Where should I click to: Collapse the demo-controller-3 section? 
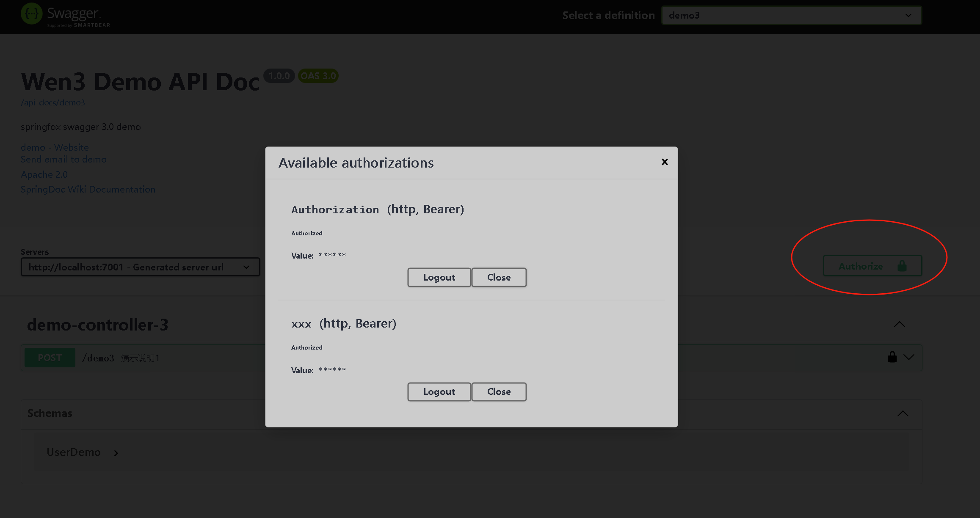(899, 325)
